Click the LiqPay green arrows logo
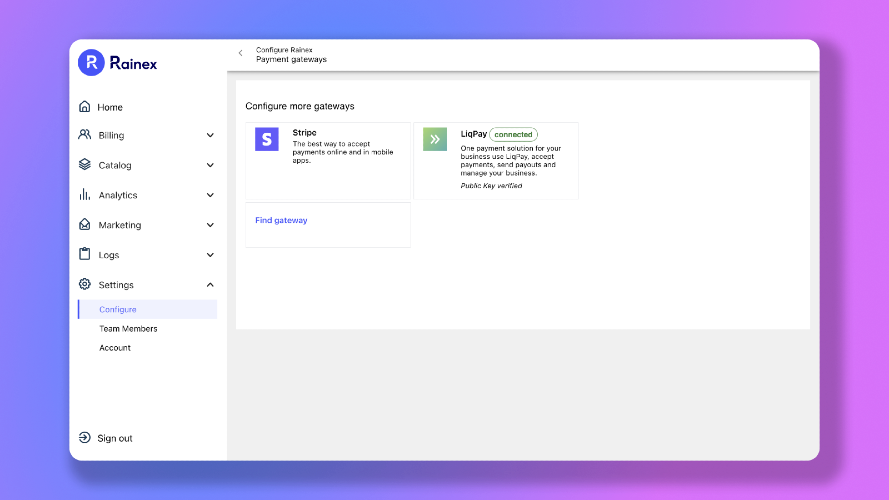The image size is (889, 500). (435, 139)
